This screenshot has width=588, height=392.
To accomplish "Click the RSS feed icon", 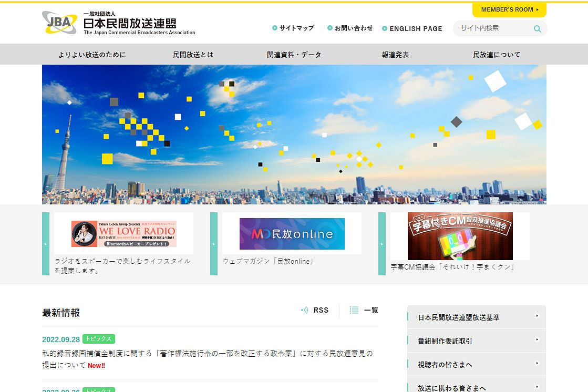I will 305,310.
